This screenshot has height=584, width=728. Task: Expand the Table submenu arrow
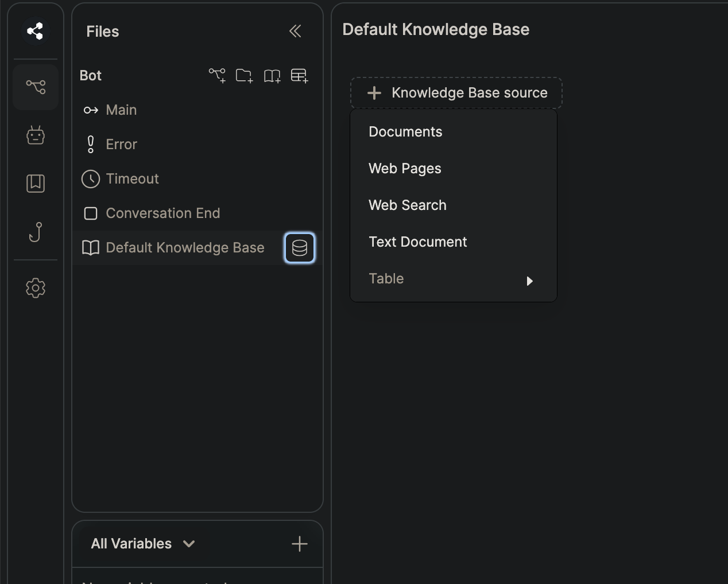(529, 281)
